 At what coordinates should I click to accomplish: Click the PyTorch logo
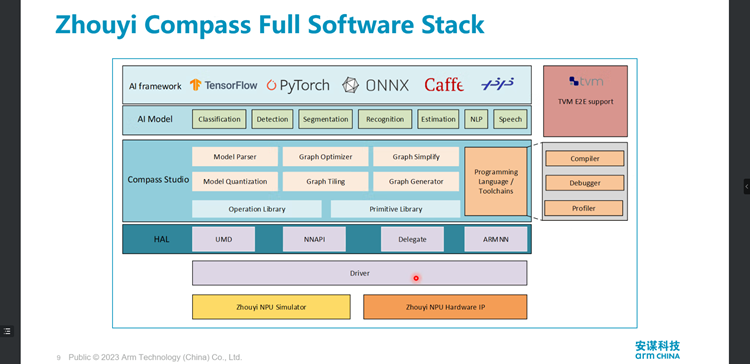tap(298, 85)
